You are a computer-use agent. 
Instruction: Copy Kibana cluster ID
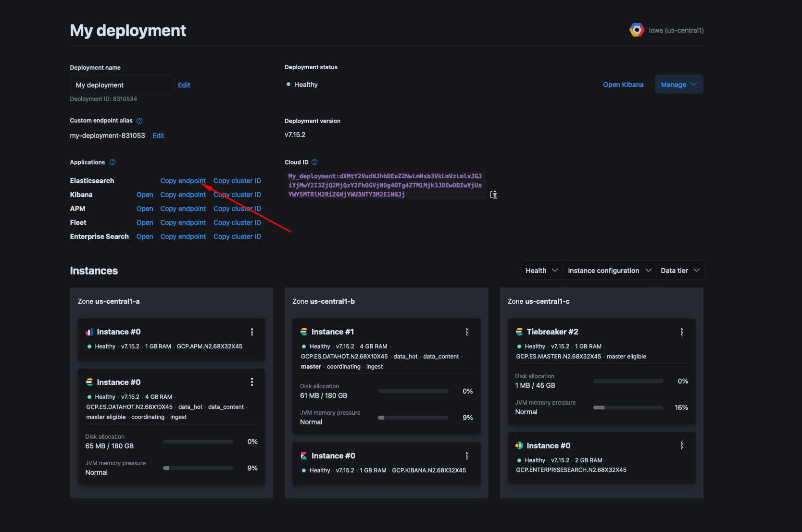click(x=237, y=195)
